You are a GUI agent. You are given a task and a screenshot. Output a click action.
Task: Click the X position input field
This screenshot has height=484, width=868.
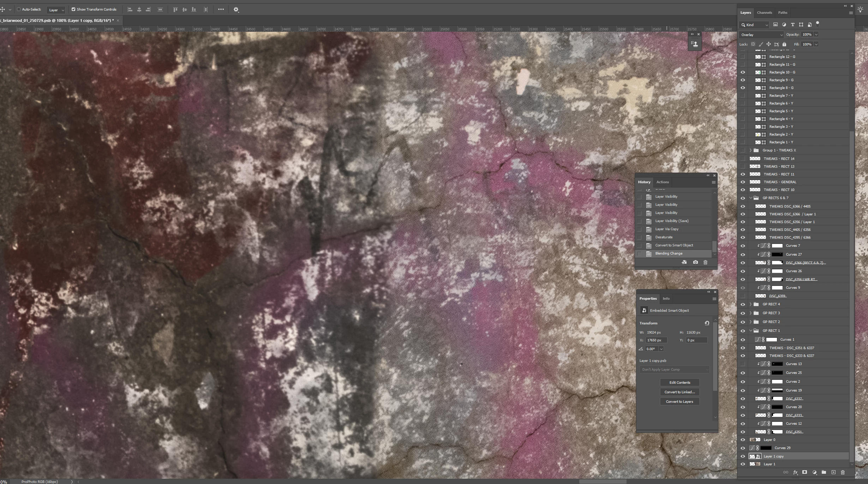pyautogui.click(x=656, y=340)
